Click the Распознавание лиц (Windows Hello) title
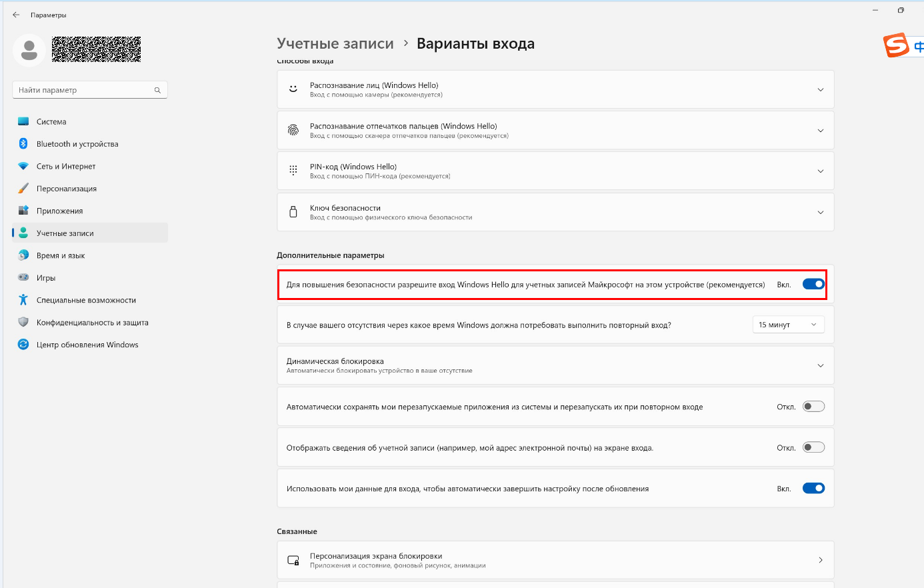This screenshot has width=924, height=588. pos(374,85)
